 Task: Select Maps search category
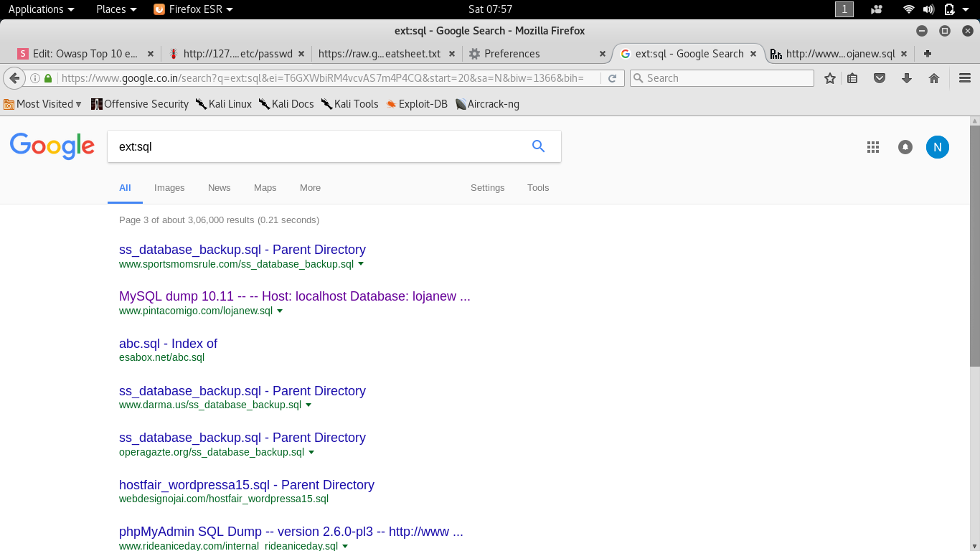[x=265, y=188]
